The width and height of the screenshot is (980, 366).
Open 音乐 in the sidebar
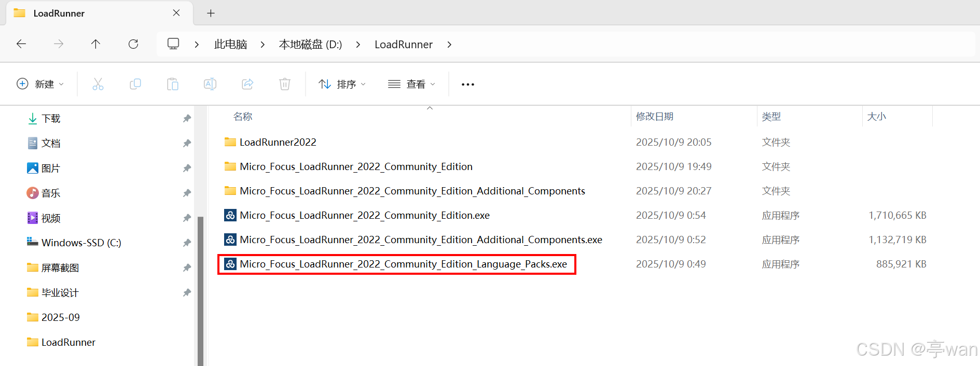[x=51, y=193]
